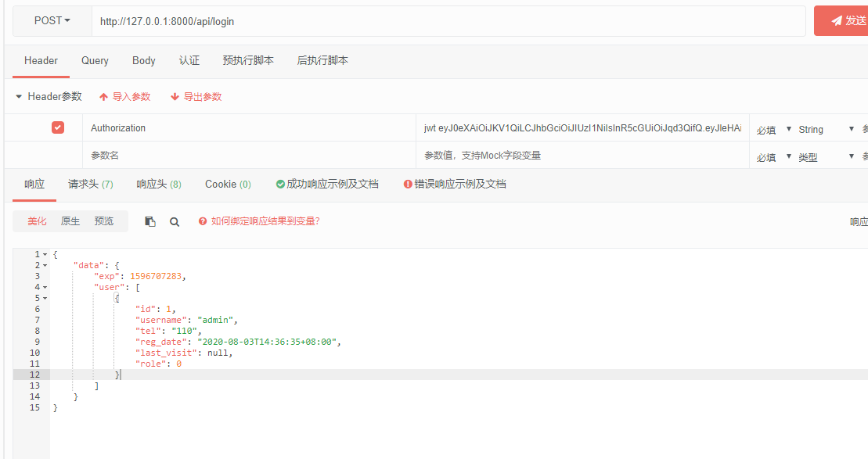Click the 导入参数 up-arrow import button
868x459 pixels.
(x=124, y=97)
